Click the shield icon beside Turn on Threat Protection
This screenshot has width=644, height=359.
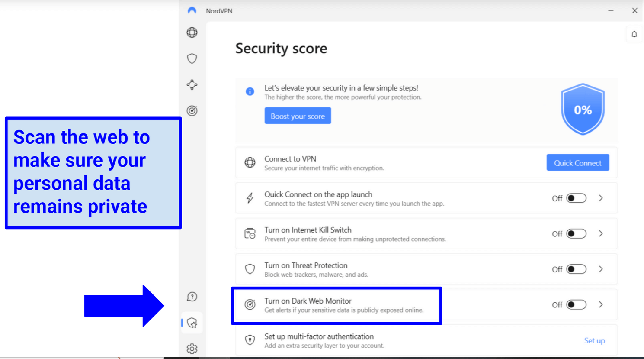click(250, 269)
